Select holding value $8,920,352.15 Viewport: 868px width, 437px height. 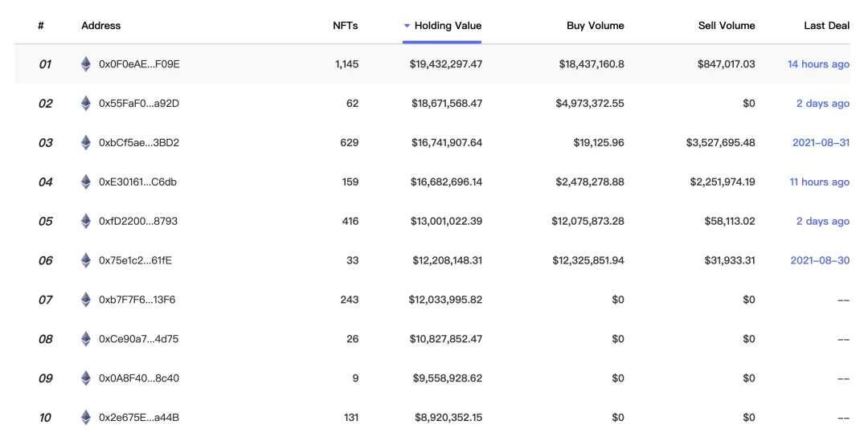click(x=448, y=418)
